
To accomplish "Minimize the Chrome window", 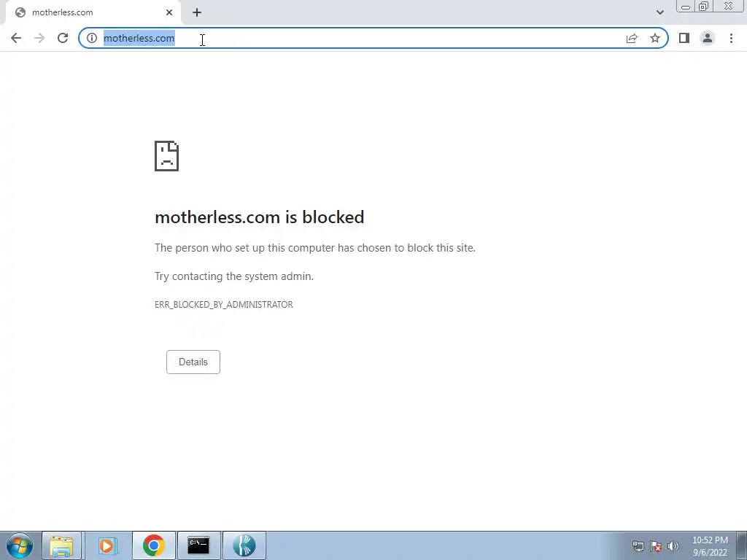I will (686, 7).
